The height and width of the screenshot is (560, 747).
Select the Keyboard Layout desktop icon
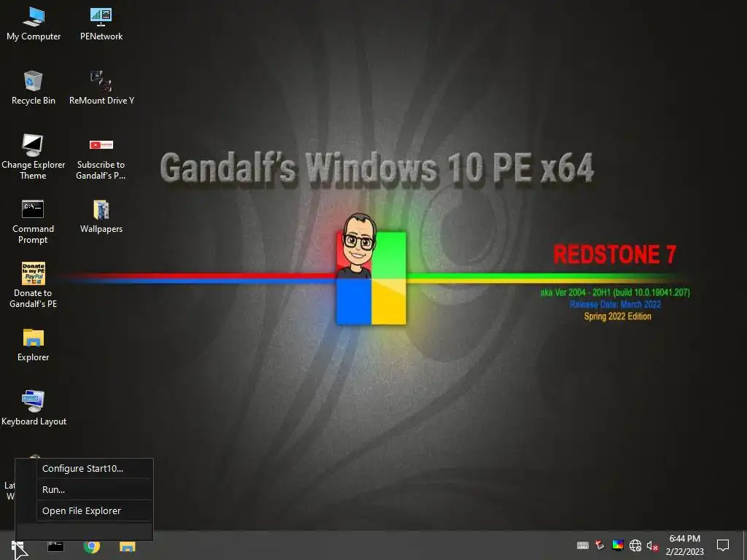point(34,408)
